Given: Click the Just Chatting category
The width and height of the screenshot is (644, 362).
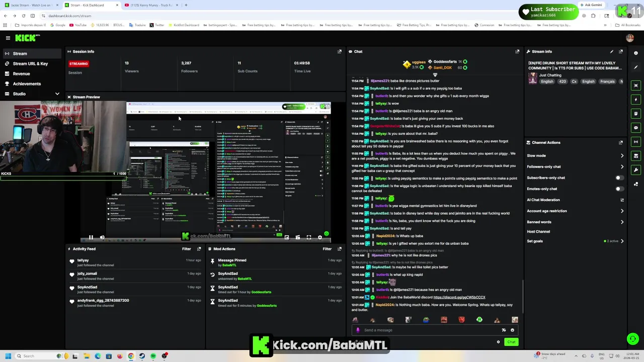Looking at the screenshot, I should (x=550, y=75).
